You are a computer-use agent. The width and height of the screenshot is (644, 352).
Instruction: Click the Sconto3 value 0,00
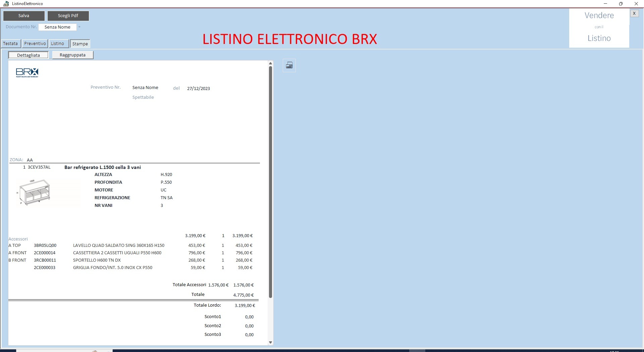[249, 335]
